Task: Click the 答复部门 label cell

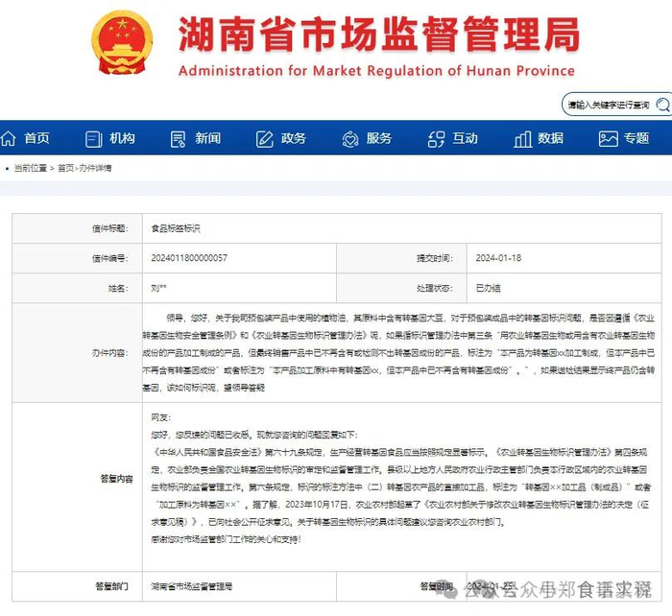Action: click(x=77, y=586)
